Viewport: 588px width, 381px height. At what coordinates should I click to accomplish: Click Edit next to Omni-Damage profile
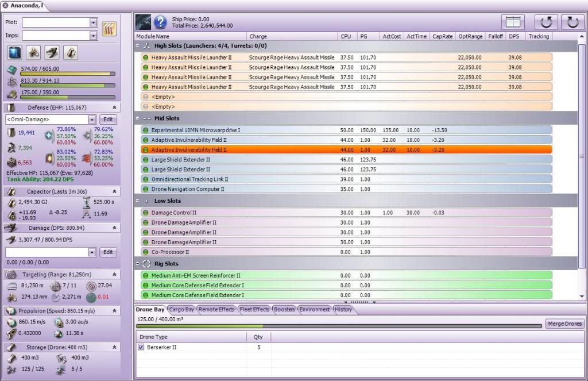click(x=108, y=120)
